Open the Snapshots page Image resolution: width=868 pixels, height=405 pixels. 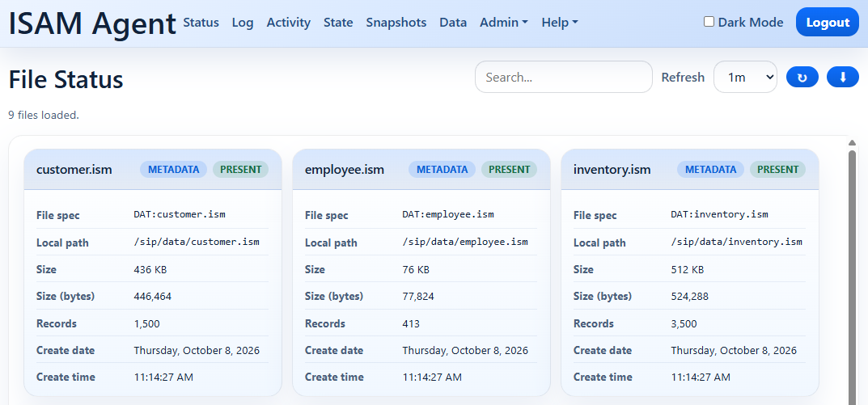tap(396, 22)
